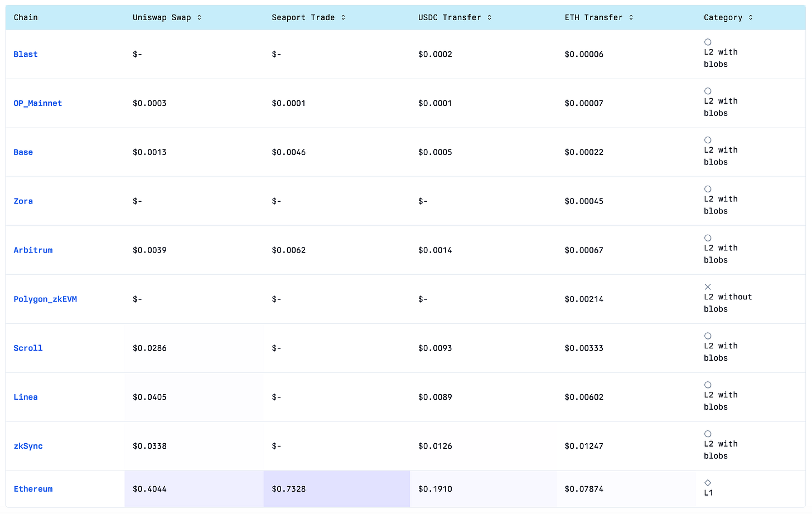Select OP_Mainnet Uniswap Swap value $0.0003
812x514 pixels.
[x=149, y=104]
